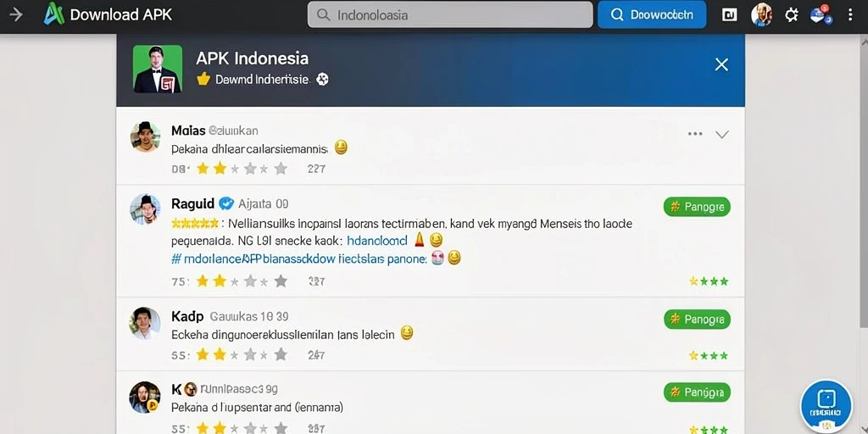Collapse the Maias review with the chevron
Image resolution: width=868 pixels, height=434 pixels.
tap(722, 135)
